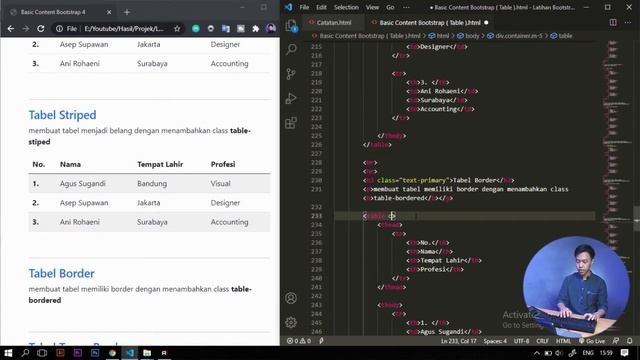
Task: Start the Go Live server
Action: pos(592,341)
